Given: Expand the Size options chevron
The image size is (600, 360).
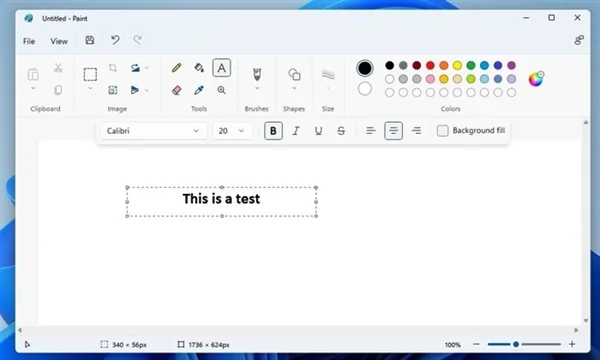Looking at the screenshot, I should pyautogui.click(x=328, y=88).
